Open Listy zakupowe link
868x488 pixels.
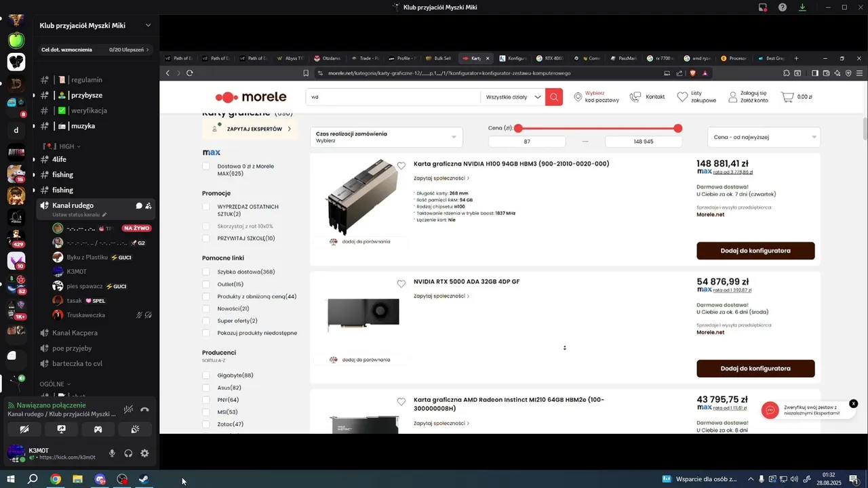point(696,97)
